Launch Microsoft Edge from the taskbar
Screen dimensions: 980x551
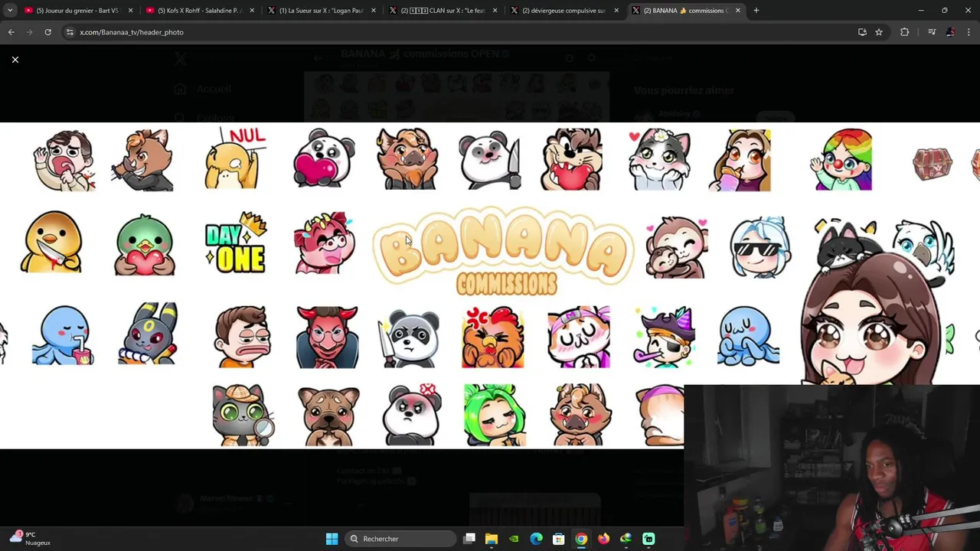pyautogui.click(x=536, y=539)
